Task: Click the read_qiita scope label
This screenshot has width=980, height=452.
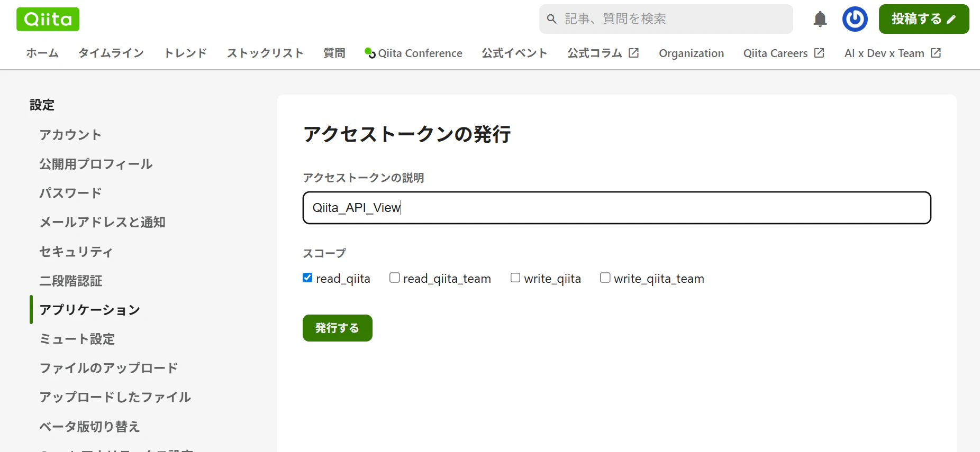Action: point(343,279)
